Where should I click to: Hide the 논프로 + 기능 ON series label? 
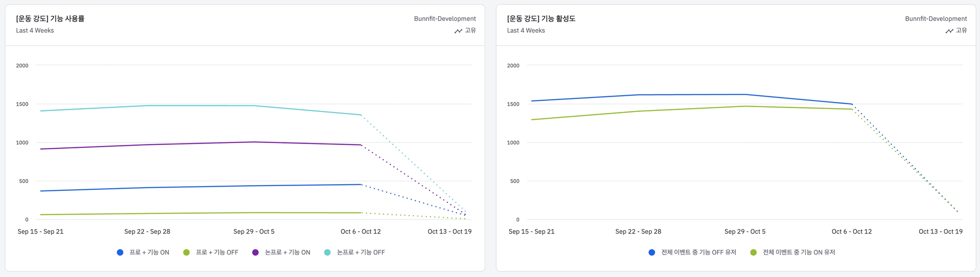287,253
